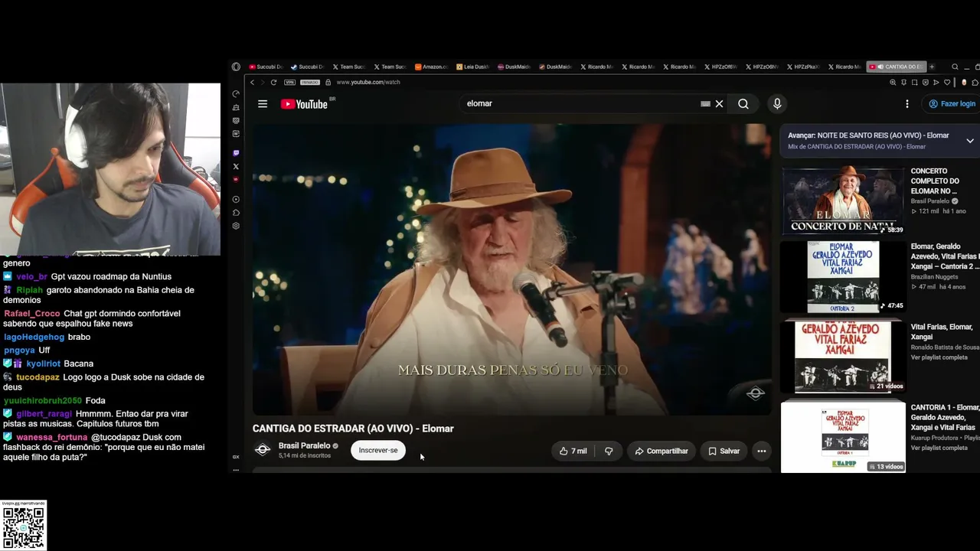Like the video showing 7 mil
The width and height of the screenshot is (980, 551).
click(x=573, y=452)
